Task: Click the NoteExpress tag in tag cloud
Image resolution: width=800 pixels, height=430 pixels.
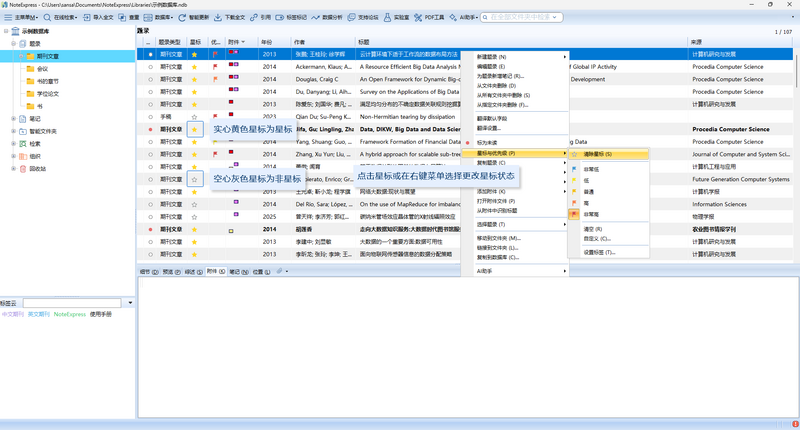Action: pyautogui.click(x=70, y=314)
